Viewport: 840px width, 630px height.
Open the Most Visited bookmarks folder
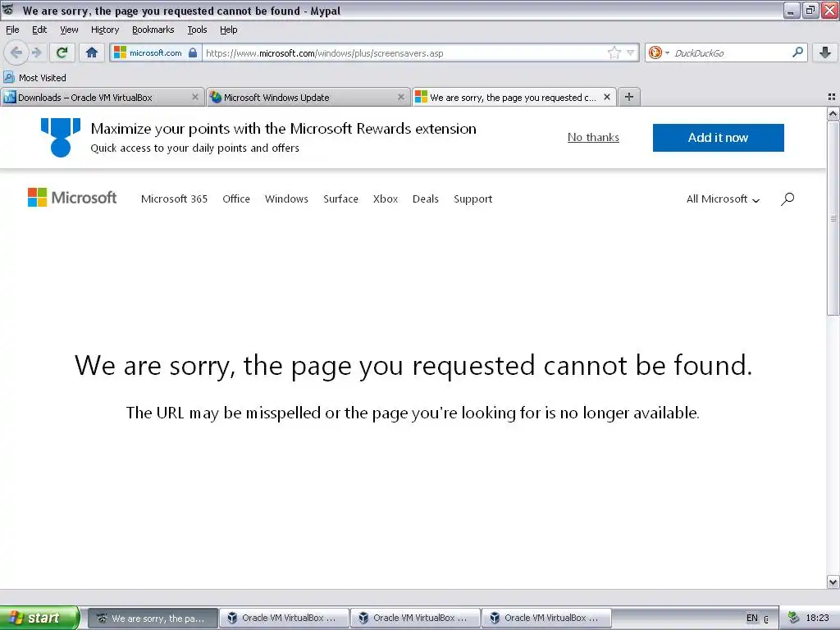34,78
